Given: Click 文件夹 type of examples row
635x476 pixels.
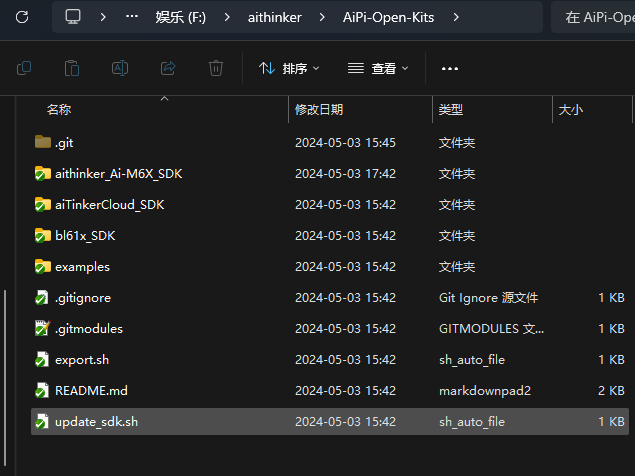Looking at the screenshot, I should [x=457, y=267].
